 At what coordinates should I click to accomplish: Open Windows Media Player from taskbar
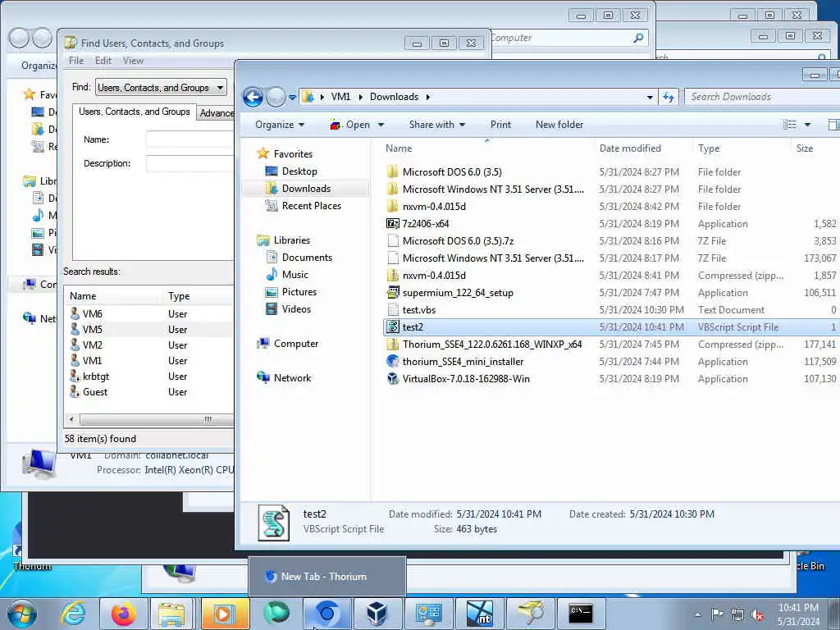click(x=225, y=613)
